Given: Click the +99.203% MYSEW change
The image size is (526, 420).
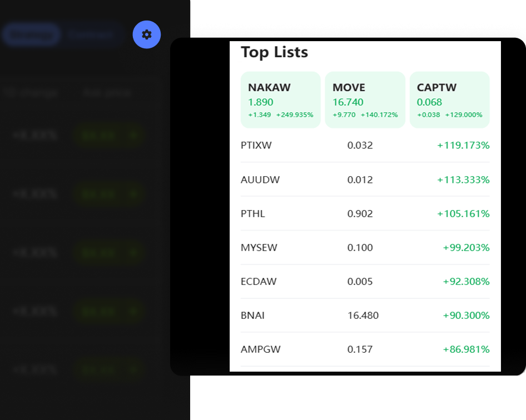Looking at the screenshot, I should pyautogui.click(x=465, y=248).
